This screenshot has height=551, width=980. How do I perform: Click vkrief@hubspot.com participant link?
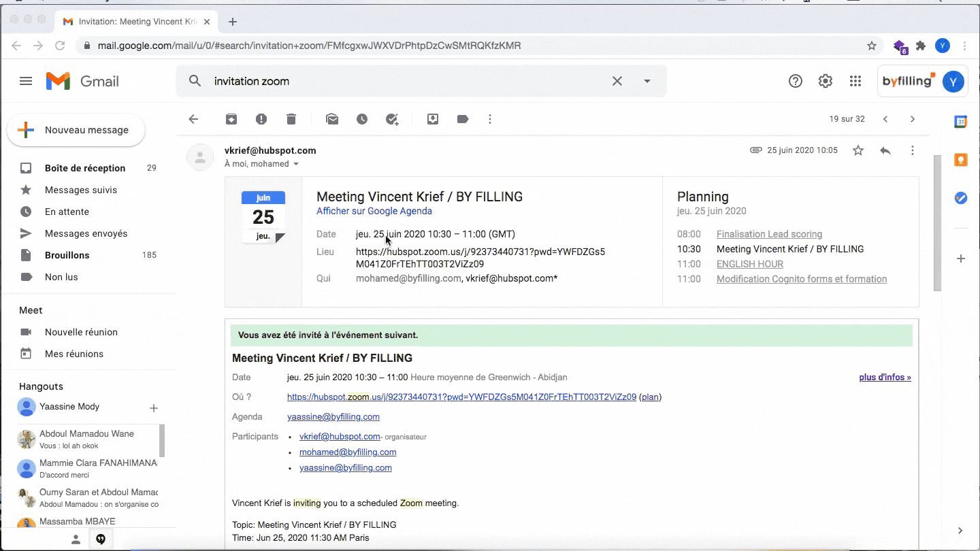[340, 437]
